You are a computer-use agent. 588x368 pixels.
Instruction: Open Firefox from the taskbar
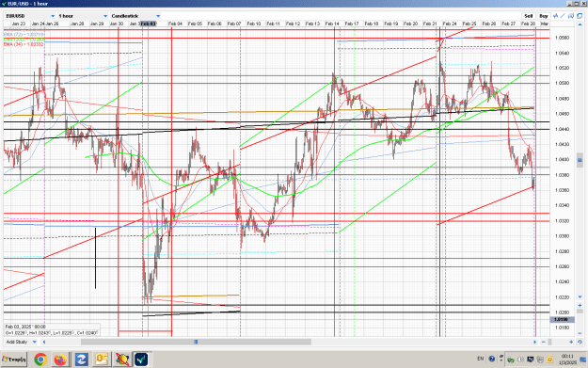point(60,360)
